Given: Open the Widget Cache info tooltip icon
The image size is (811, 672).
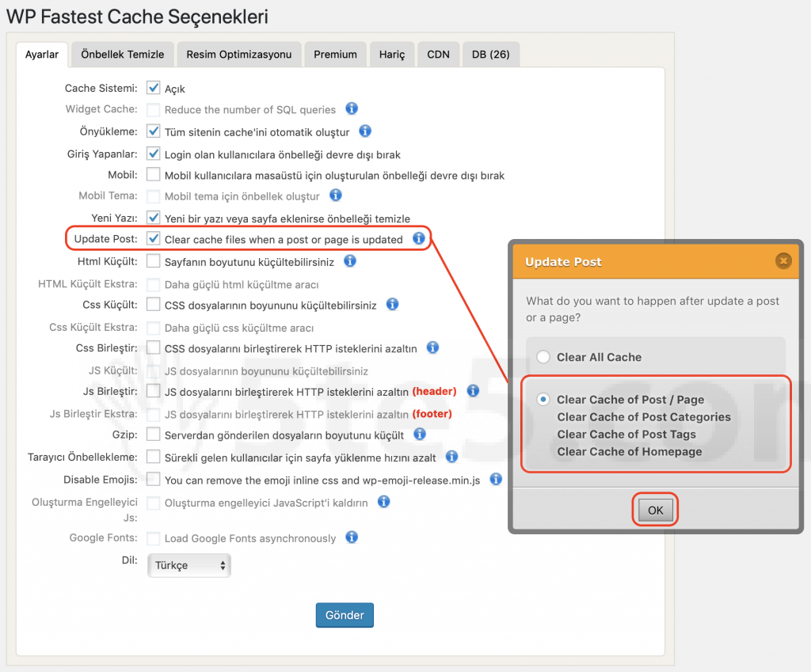Looking at the screenshot, I should coord(351,109).
